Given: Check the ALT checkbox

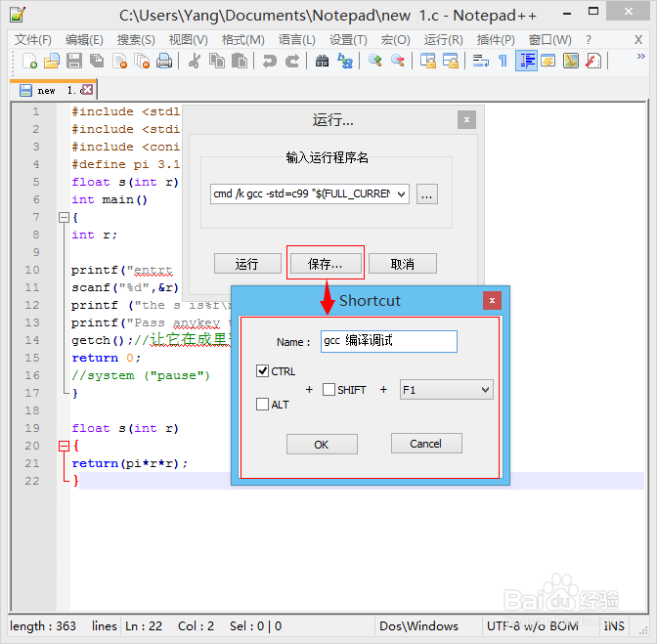Looking at the screenshot, I should click(262, 404).
